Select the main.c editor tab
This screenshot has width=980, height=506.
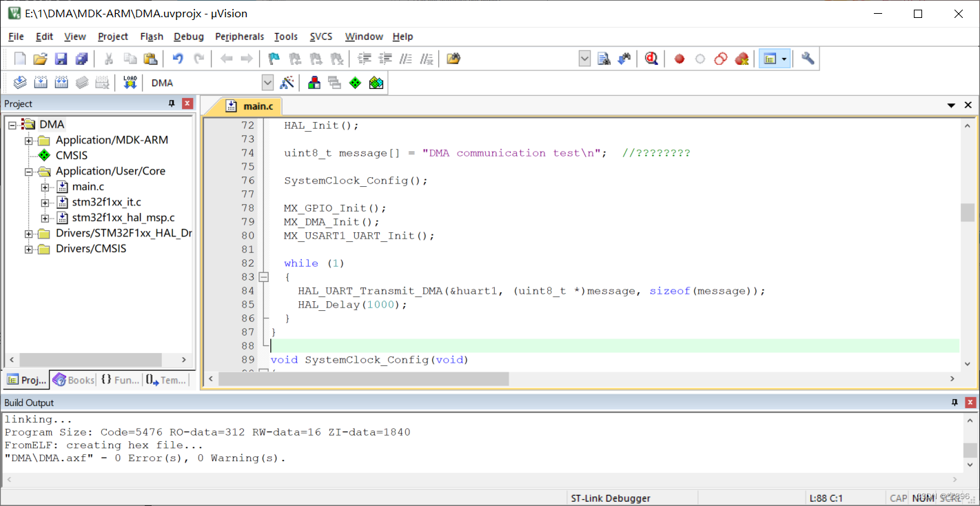251,106
